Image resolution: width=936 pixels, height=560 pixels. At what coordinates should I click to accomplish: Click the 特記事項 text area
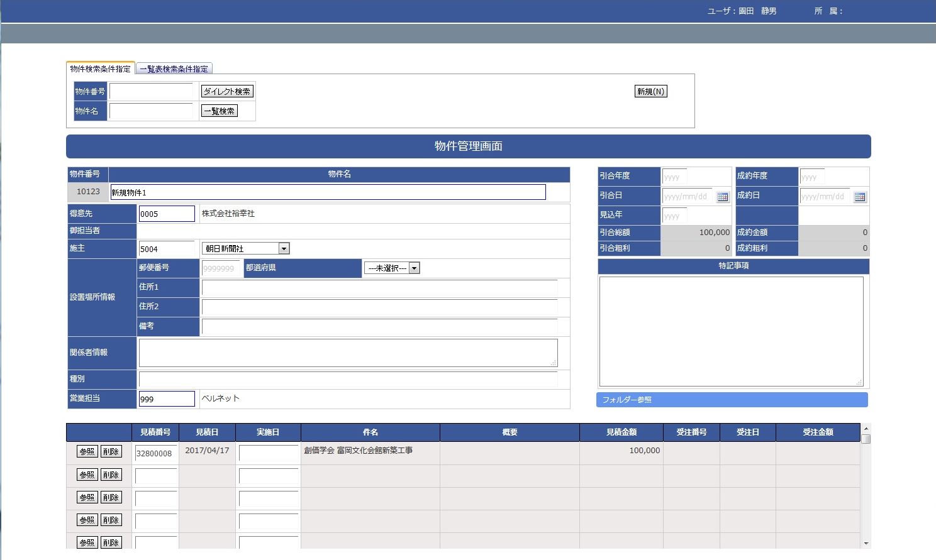tap(732, 331)
